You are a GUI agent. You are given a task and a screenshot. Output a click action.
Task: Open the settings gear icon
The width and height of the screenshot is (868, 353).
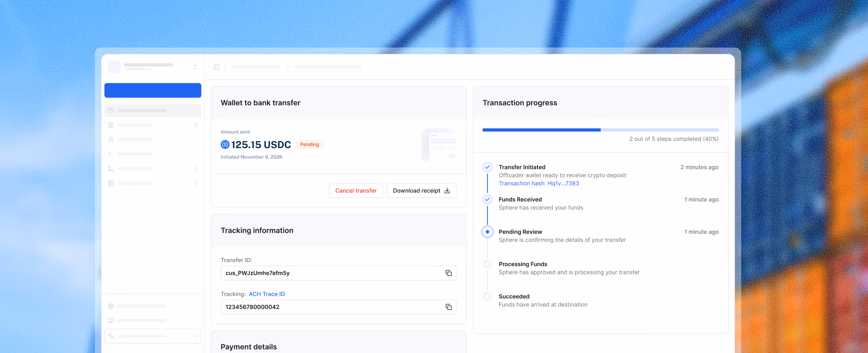tap(111, 306)
